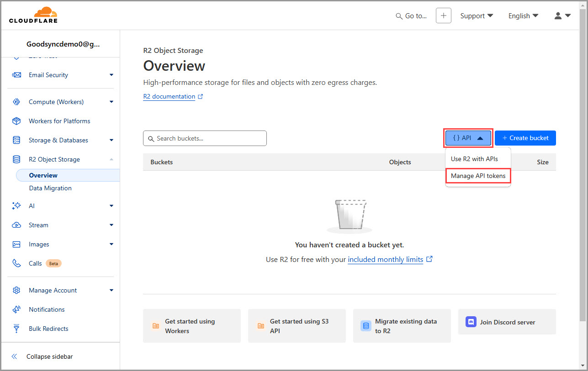
Task: Click the Objects column header
Action: [400, 162]
